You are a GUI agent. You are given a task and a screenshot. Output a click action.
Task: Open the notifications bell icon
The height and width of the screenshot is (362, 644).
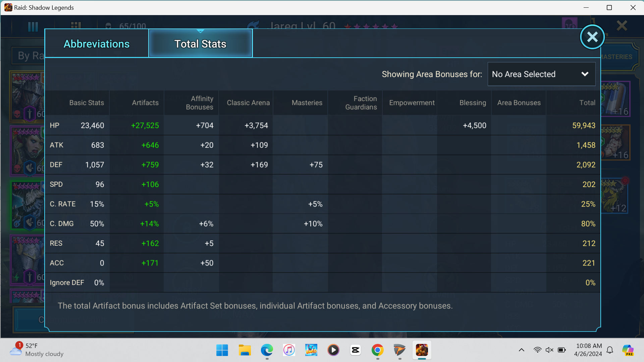point(610,350)
